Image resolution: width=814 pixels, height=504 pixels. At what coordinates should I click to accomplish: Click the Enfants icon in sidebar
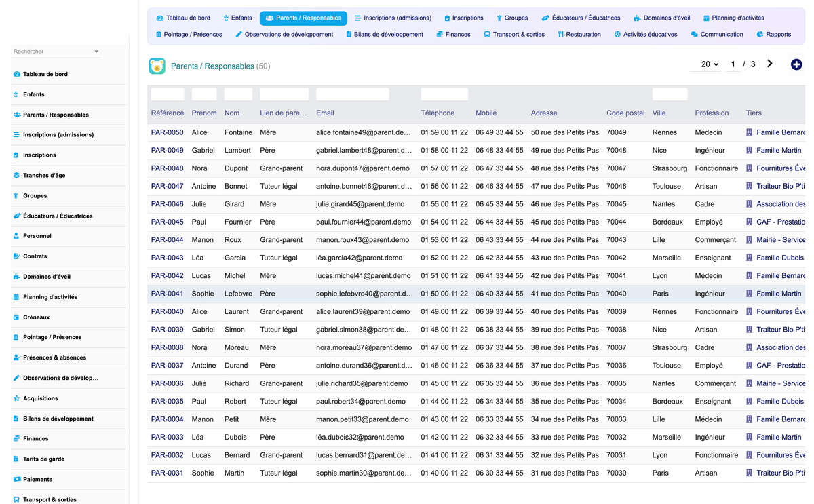(16, 94)
